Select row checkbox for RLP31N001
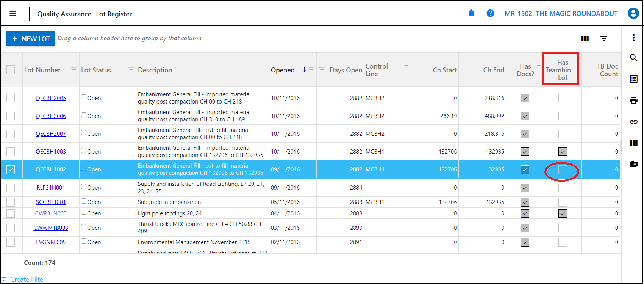644x284 pixels. (x=11, y=188)
